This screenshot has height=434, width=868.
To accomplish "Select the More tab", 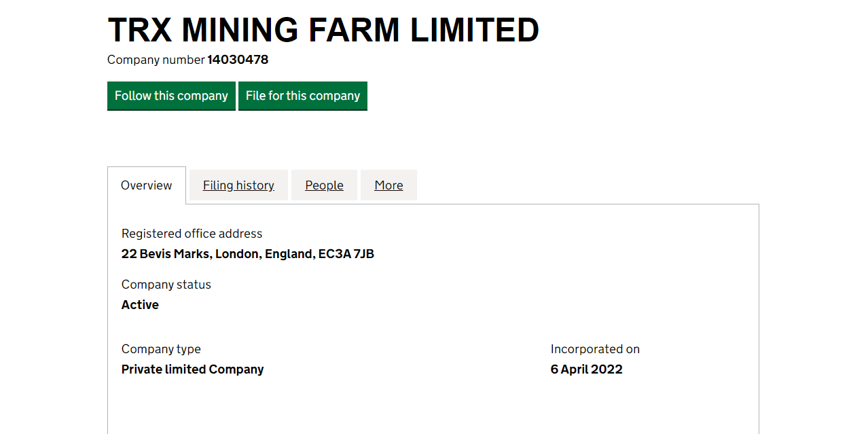I will click(388, 185).
